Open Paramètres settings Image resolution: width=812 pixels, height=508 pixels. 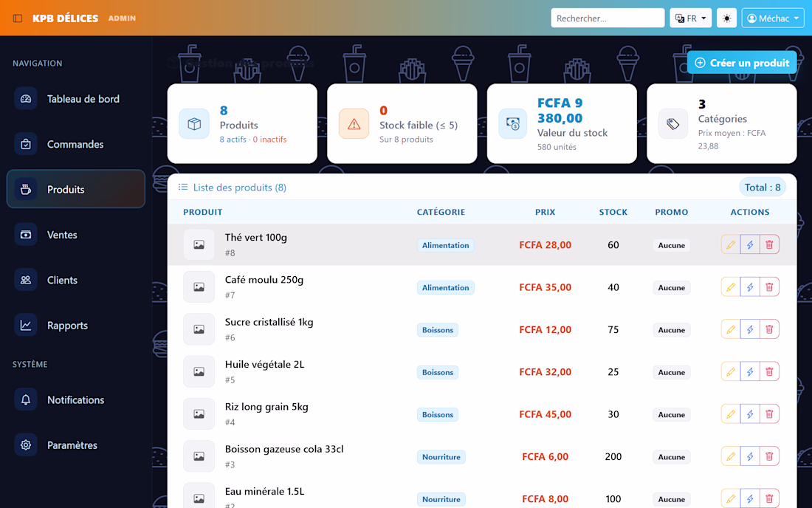point(75,444)
